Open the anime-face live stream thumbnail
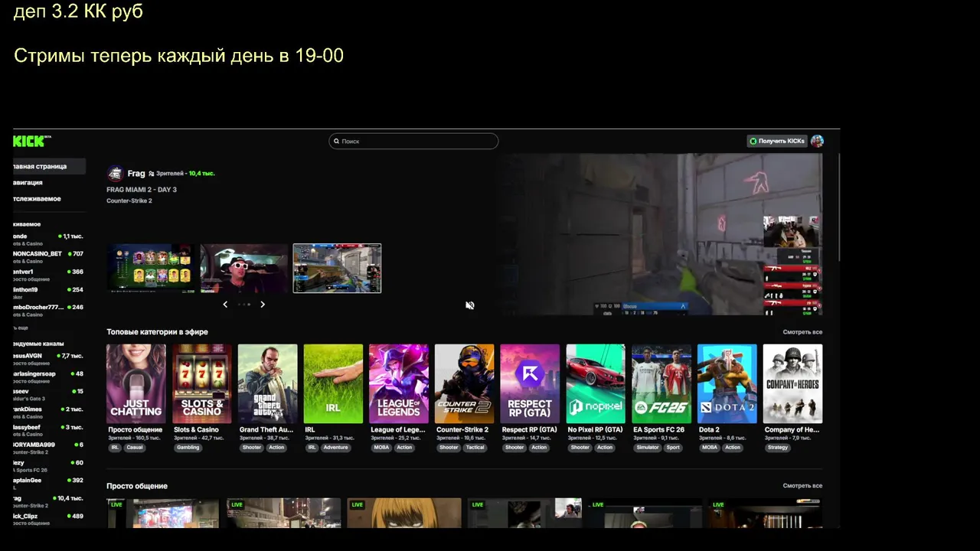Screen dimensions: 980x551 tap(404, 513)
